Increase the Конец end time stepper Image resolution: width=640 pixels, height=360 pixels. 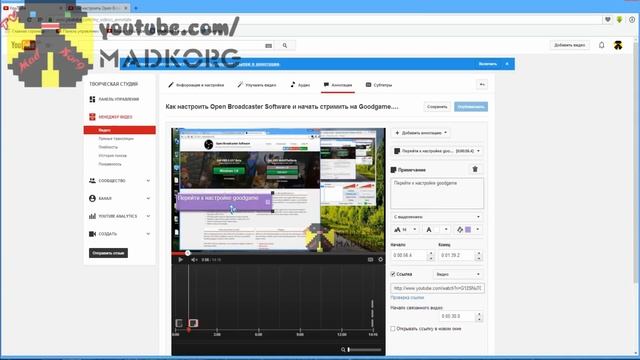pyautogui.click(x=479, y=253)
